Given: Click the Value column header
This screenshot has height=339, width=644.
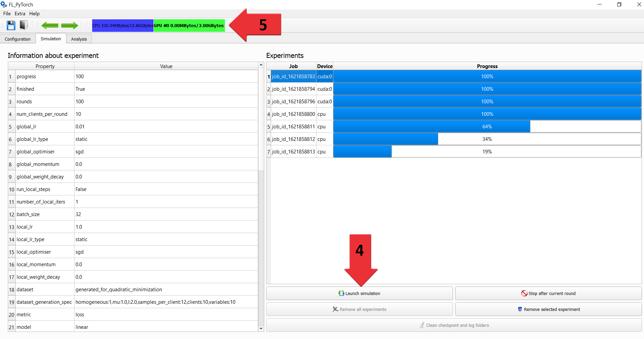Looking at the screenshot, I should point(166,66).
